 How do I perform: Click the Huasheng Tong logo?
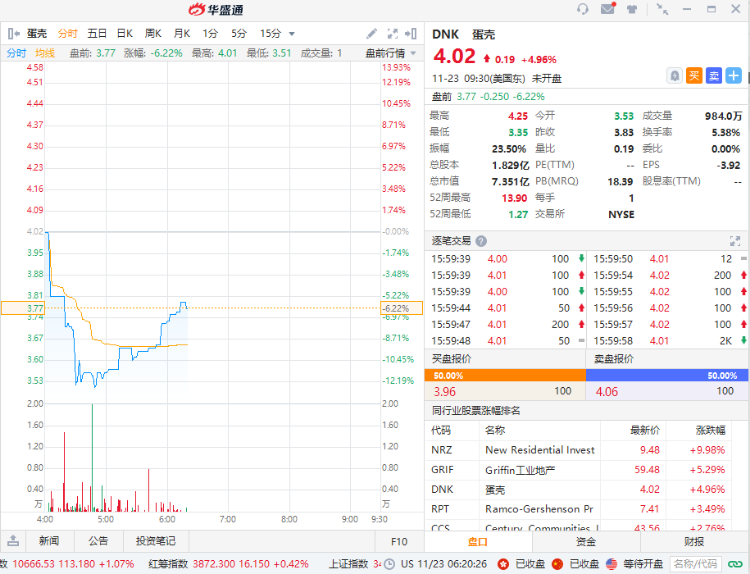coord(216,9)
